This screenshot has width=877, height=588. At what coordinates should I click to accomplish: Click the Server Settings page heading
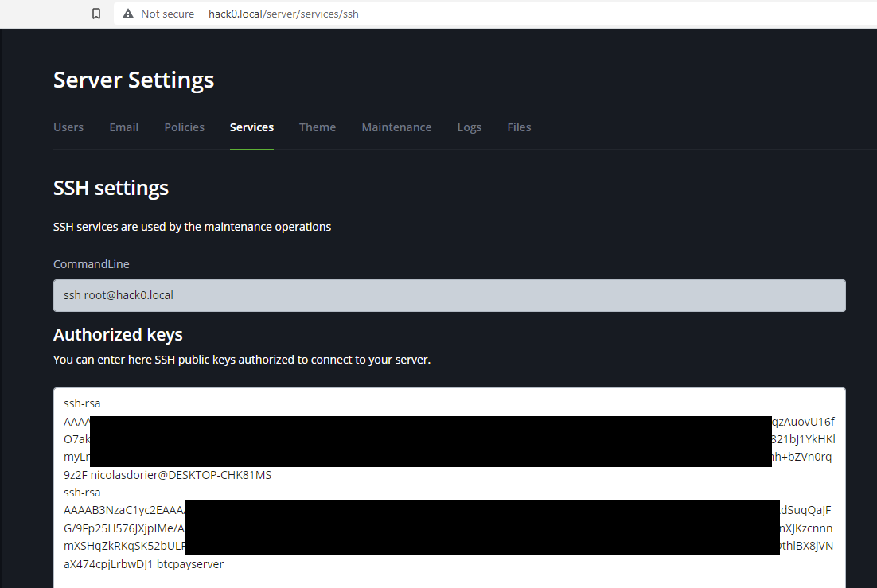pos(133,80)
